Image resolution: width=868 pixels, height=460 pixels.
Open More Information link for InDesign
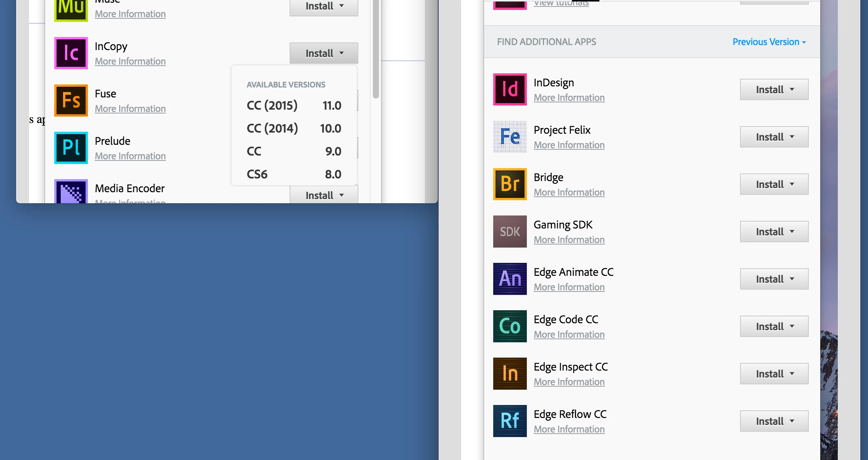(x=569, y=98)
